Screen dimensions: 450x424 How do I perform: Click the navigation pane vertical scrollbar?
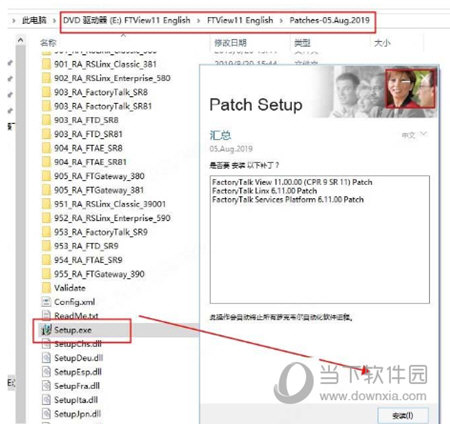click(x=20, y=233)
